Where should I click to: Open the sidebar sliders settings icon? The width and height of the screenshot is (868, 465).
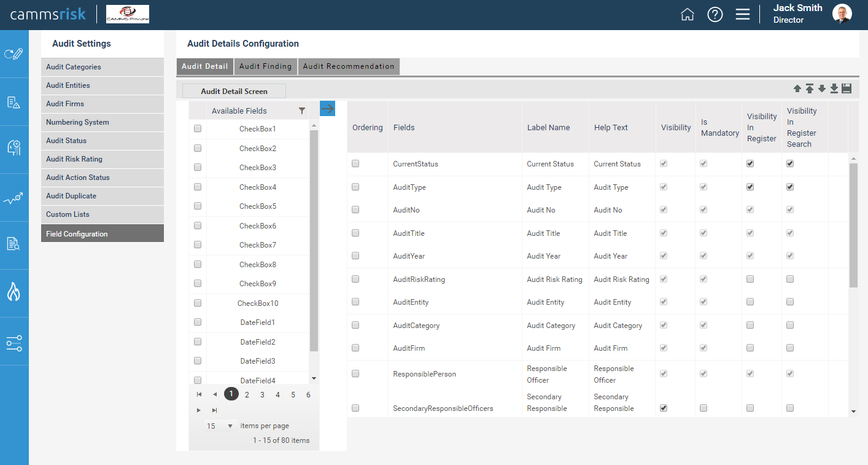[14, 343]
